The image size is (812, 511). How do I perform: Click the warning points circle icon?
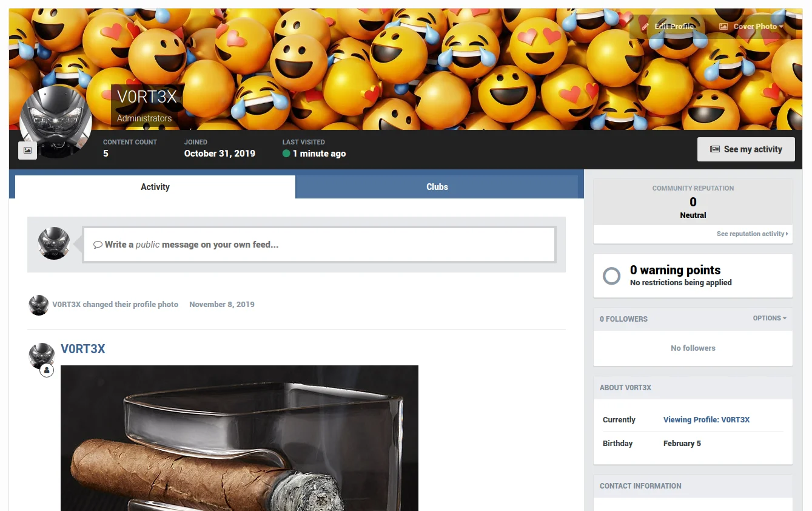pos(611,276)
